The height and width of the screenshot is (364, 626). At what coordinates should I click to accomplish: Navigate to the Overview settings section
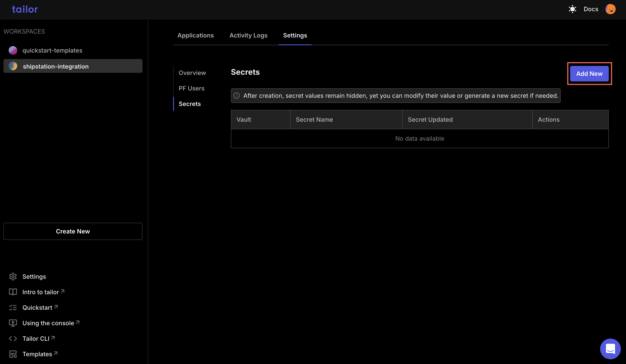192,73
